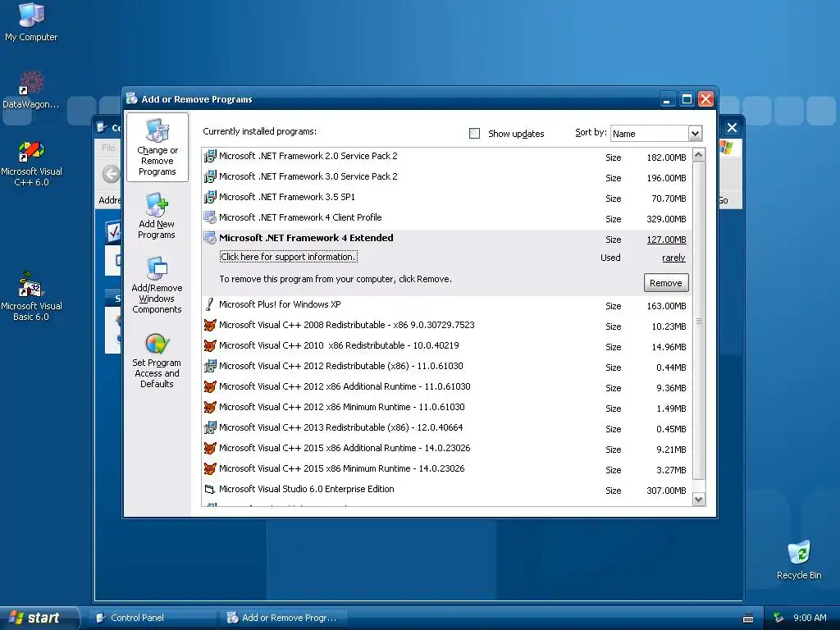840x630 pixels.
Task: Click icon of Visual C++ 2015 x86 Additional Runtime
Action: click(x=210, y=449)
